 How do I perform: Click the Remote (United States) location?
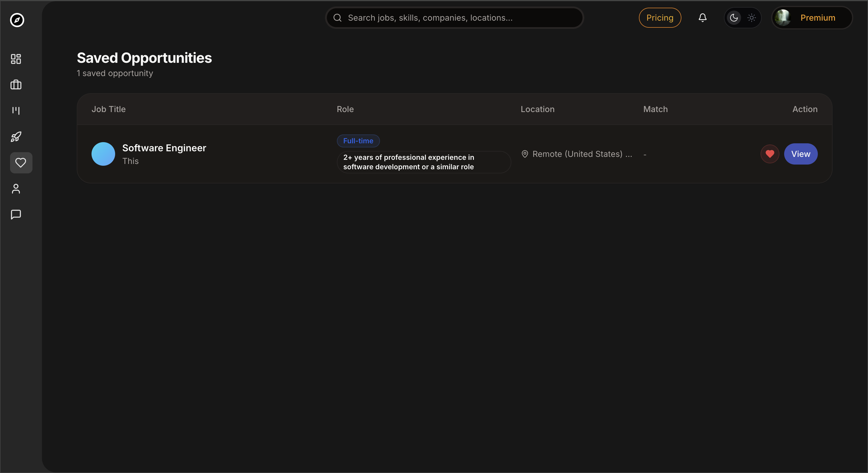click(577, 154)
